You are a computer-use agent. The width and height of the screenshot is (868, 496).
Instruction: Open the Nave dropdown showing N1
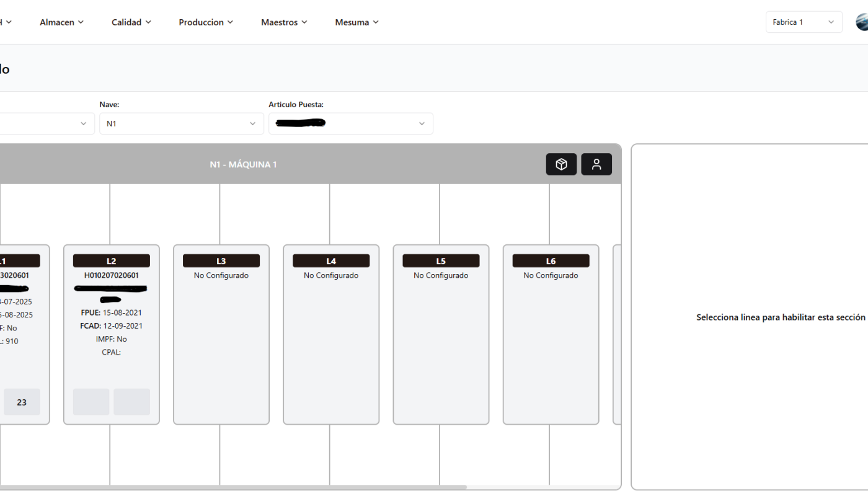tap(181, 123)
